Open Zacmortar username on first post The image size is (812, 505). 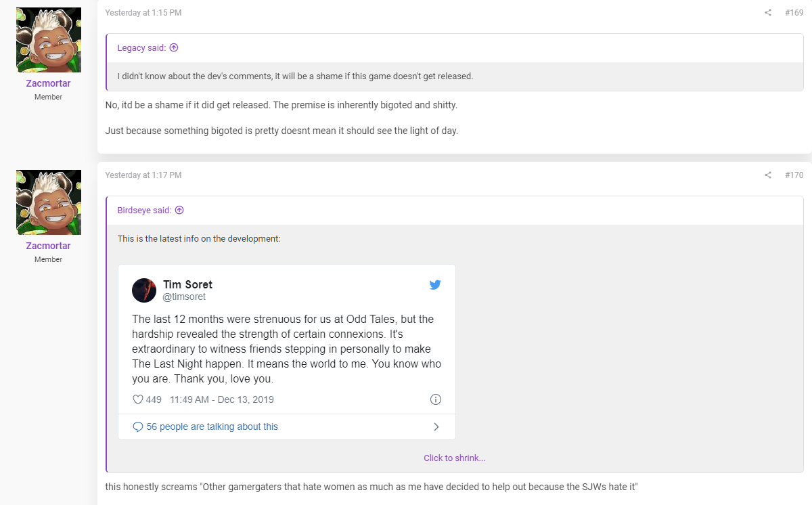pyautogui.click(x=49, y=83)
